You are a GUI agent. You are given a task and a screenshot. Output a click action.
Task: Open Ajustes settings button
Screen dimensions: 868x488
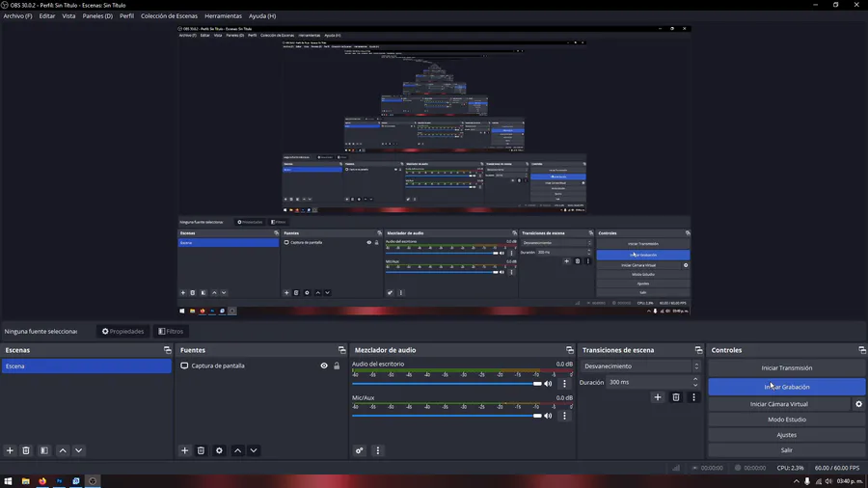pyautogui.click(x=787, y=435)
